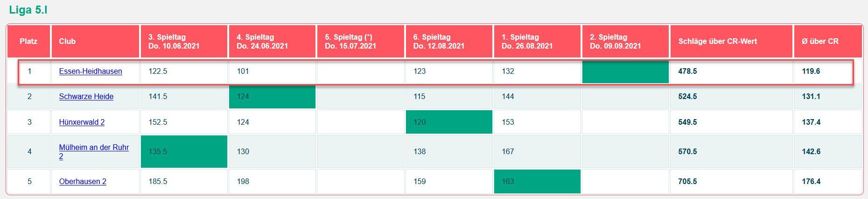Click green cell showing 120 for Hünxerwald 2
The height and width of the screenshot is (199, 868).
449,122
